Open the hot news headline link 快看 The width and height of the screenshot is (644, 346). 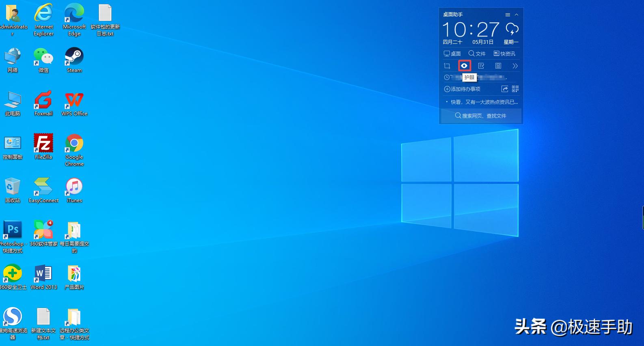(x=483, y=102)
